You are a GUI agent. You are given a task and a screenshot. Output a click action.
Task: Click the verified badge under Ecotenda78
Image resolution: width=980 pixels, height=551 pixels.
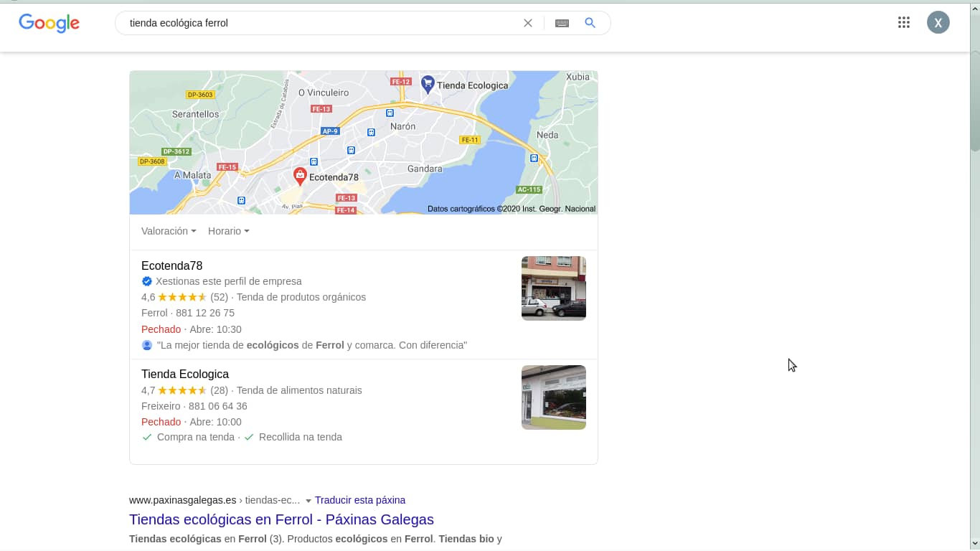(147, 281)
